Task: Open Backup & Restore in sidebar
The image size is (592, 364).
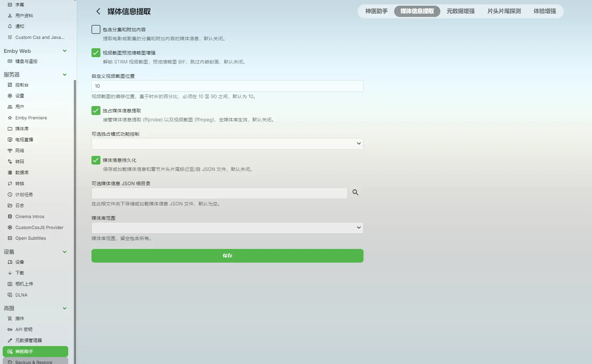Action: point(34,362)
